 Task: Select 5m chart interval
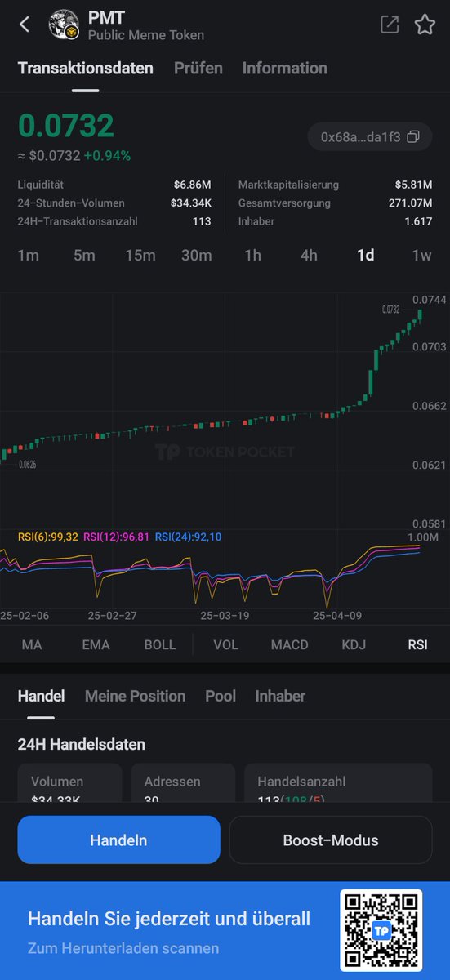point(84,256)
